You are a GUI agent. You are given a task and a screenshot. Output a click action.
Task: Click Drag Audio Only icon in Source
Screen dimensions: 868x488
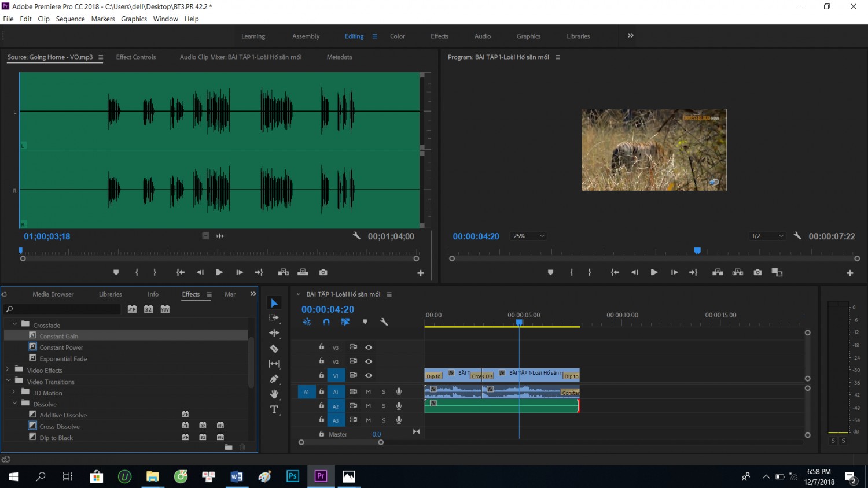pyautogui.click(x=220, y=236)
